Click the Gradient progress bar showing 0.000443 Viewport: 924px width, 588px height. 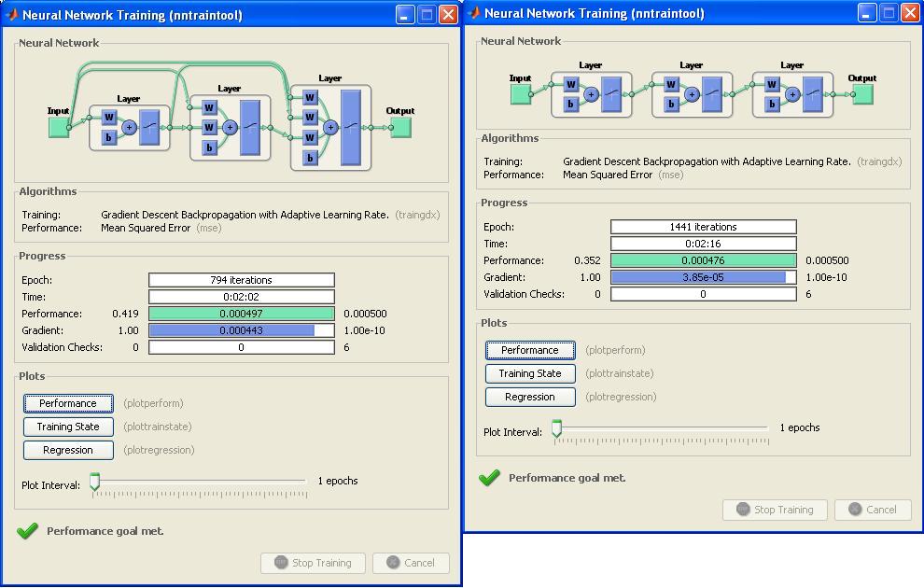pos(241,330)
